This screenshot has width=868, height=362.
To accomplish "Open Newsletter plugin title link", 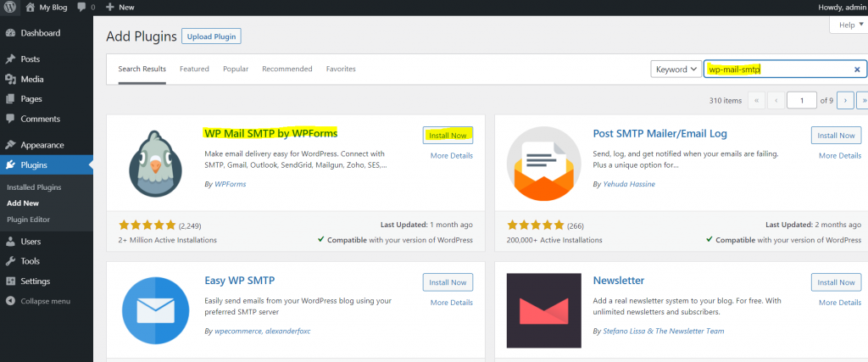I will click(x=619, y=280).
